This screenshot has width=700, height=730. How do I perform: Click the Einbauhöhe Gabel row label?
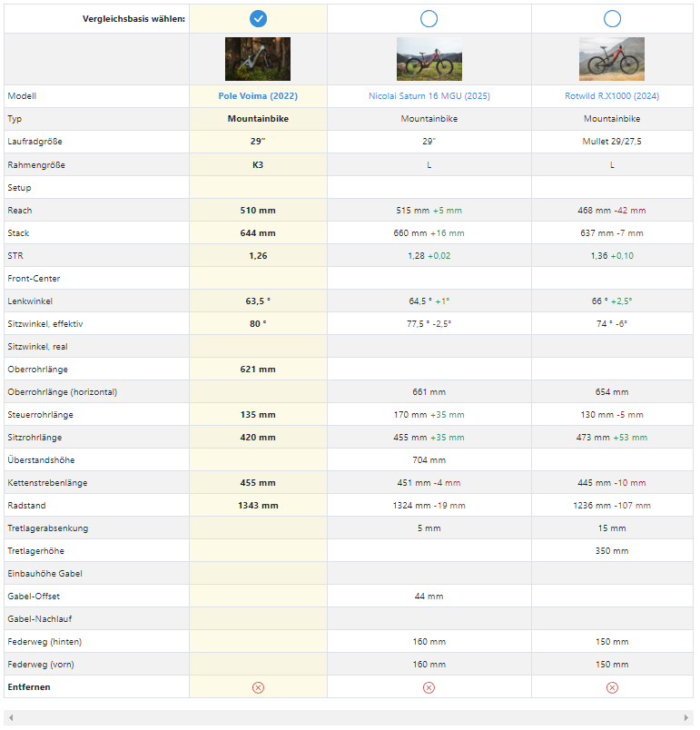click(x=44, y=574)
